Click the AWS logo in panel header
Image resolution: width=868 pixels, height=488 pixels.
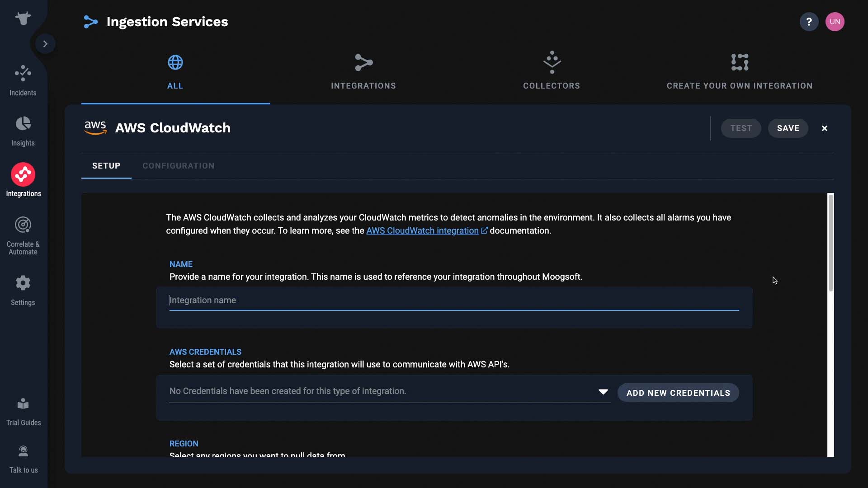coord(95,128)
